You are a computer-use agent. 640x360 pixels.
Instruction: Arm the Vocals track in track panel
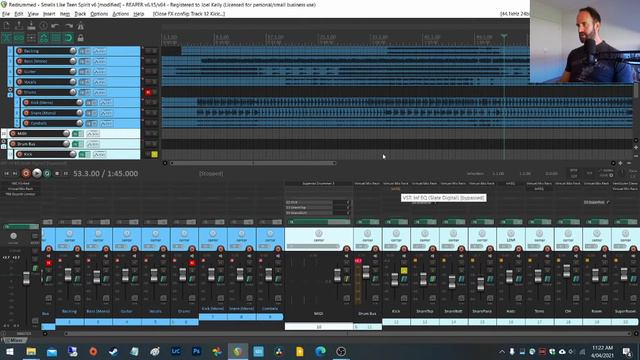[x=20, y=82]
